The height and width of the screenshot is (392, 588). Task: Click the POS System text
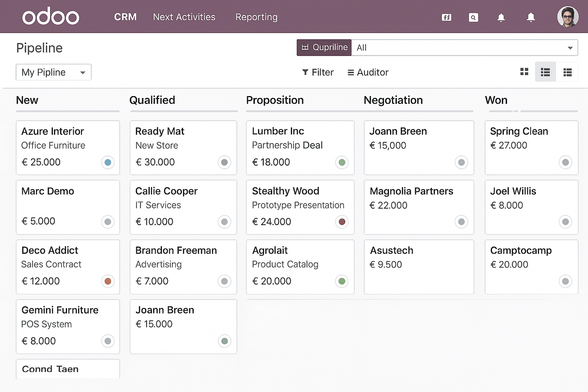46,324
